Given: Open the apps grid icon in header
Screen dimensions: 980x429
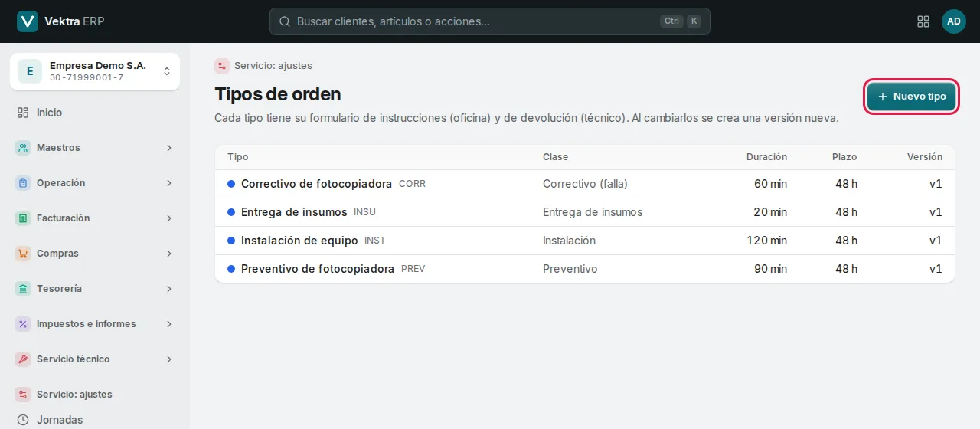Looking at the screenshot, I should (923, 21).
